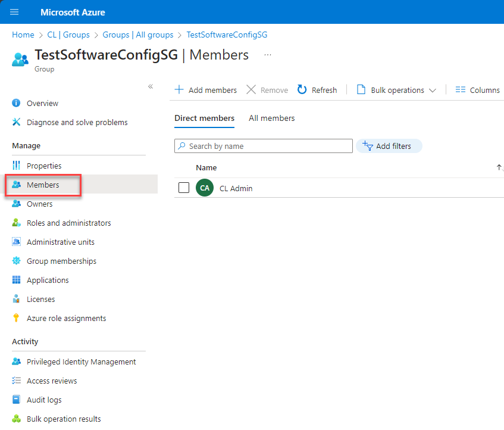Switch to the All members tab
This screenshot has width=504, height=430.
pyautogui.click(x=271, y=118)
